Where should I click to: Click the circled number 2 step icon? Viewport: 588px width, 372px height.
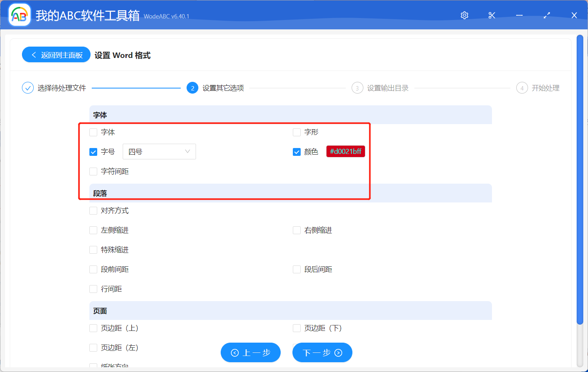pos(192,88)
